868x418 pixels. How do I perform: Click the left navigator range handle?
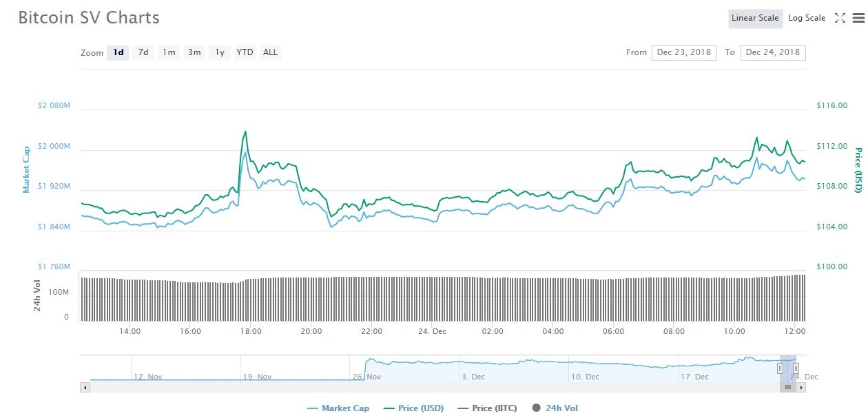pyautogui.click(x=781, y=368)
